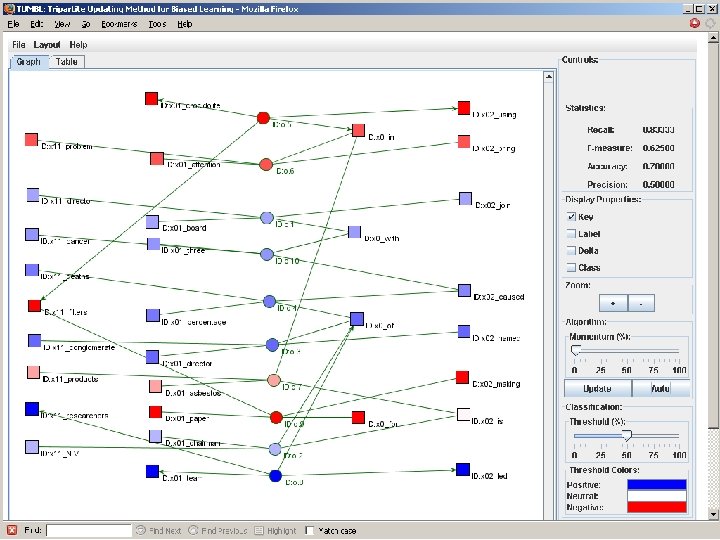Tick the Match case checkbox
Screen dimensions: 720x540
coord(310,531)
